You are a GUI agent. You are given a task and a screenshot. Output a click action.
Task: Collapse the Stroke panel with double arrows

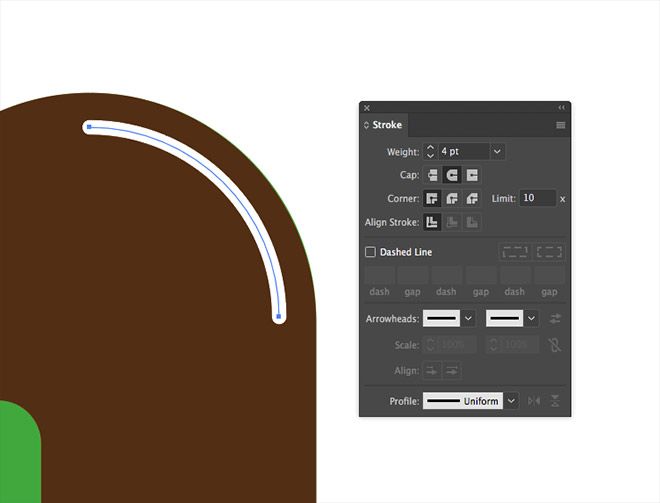click(562, 108)
